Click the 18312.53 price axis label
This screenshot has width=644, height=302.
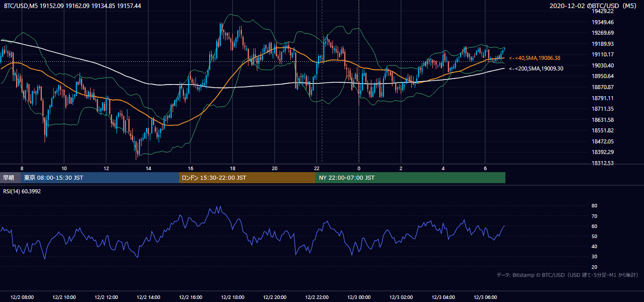(603, 163)
